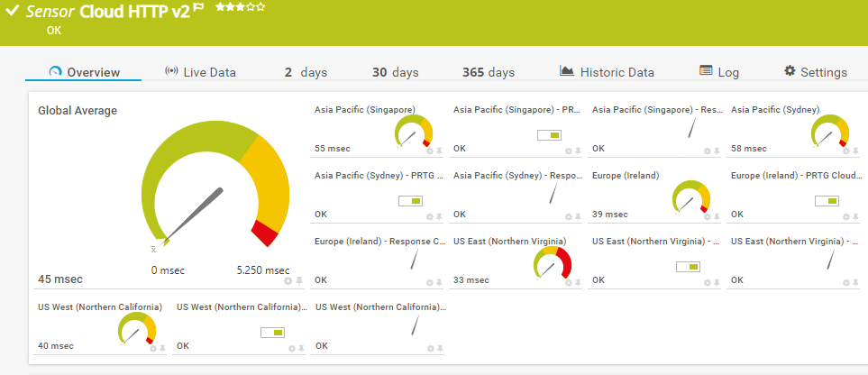
Task: Click the US West (Northern California) 40 msec gauge
Action: pos(137,329)
